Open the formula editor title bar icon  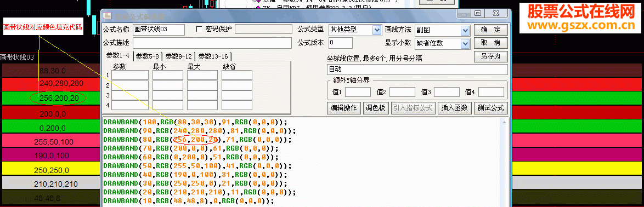(x=107, y=16)
